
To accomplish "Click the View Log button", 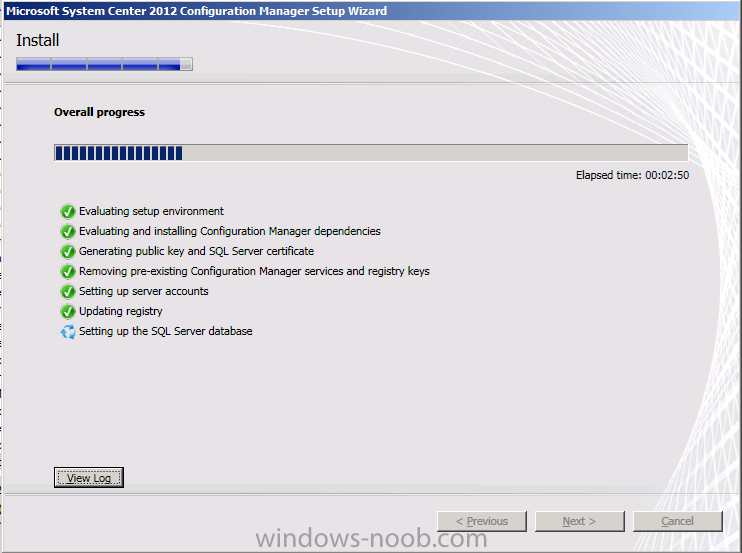I will pos(88,477).
